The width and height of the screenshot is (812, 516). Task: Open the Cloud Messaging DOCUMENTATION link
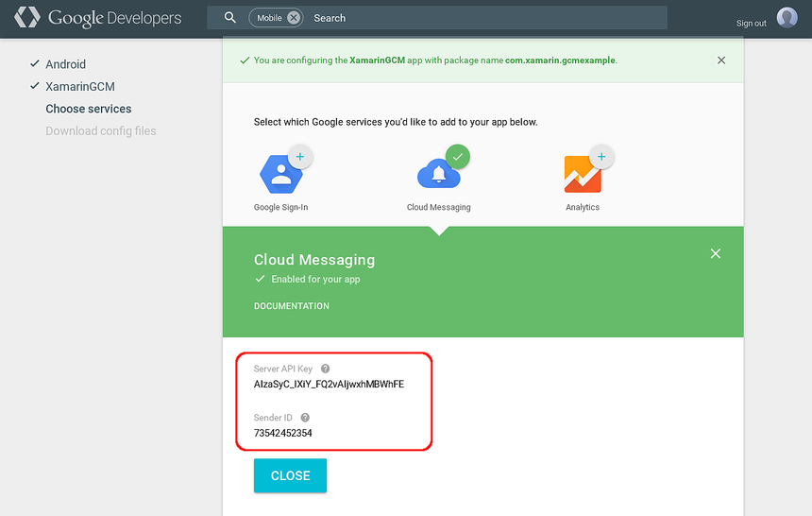(x=292, y=306)
